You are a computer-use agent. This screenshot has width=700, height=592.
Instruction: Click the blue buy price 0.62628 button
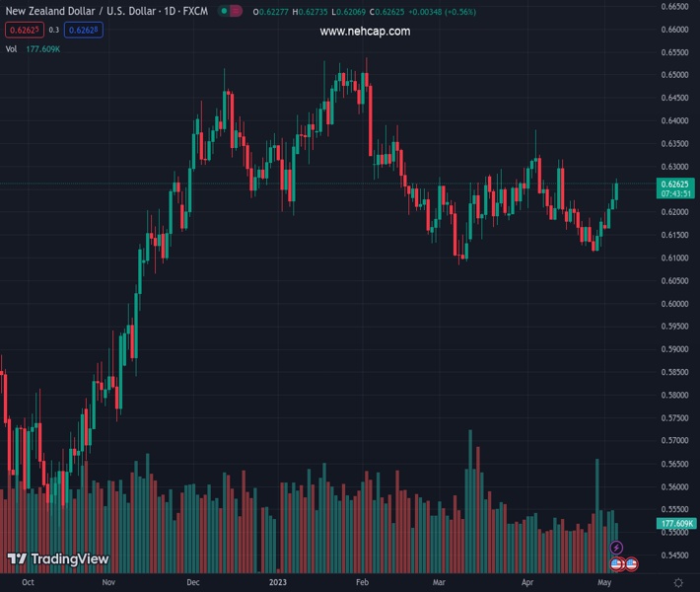(84, 30)
